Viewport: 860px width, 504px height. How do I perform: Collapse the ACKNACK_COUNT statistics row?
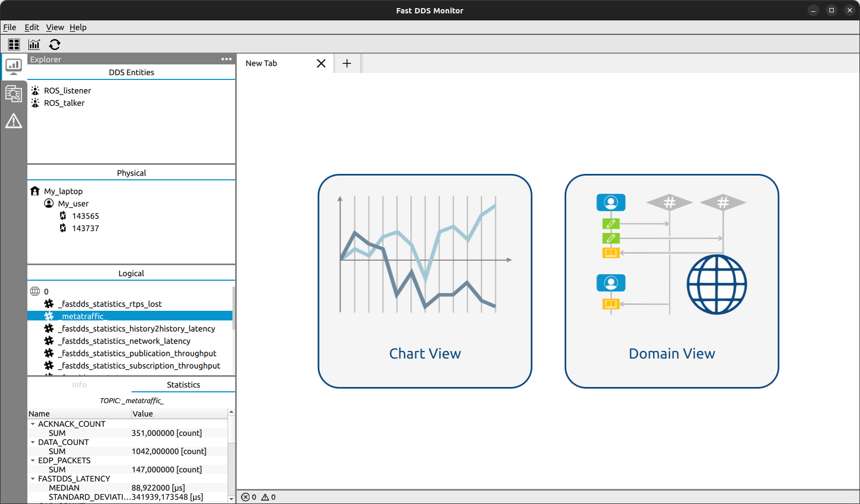pos(33,424)
